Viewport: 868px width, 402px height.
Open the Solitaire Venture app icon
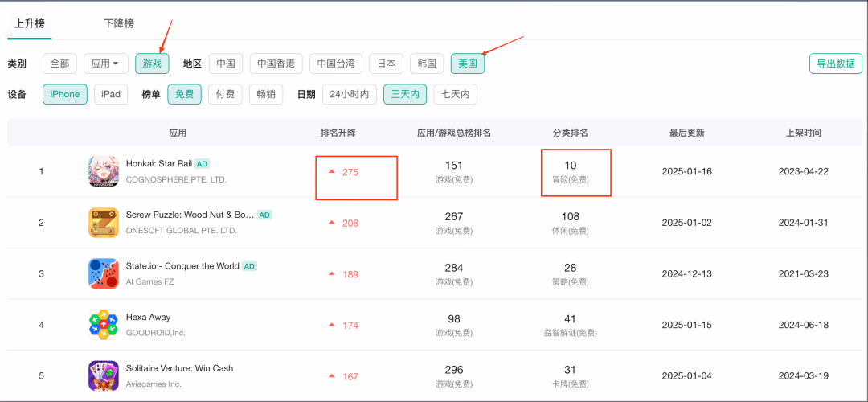pyautogui.click(x=104, y=375)
